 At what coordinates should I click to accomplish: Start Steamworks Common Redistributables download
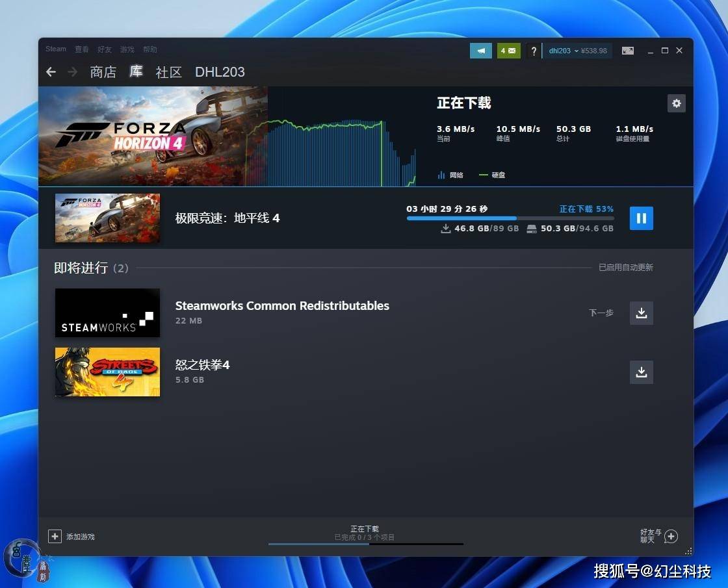pos(641,313)
